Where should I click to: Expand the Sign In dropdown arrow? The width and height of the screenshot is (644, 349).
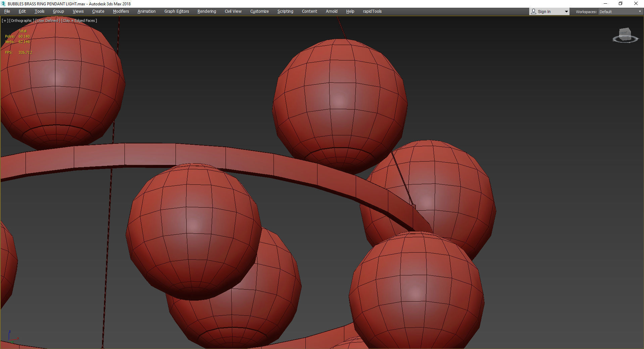pyautogui.click(x=566, y=12)
